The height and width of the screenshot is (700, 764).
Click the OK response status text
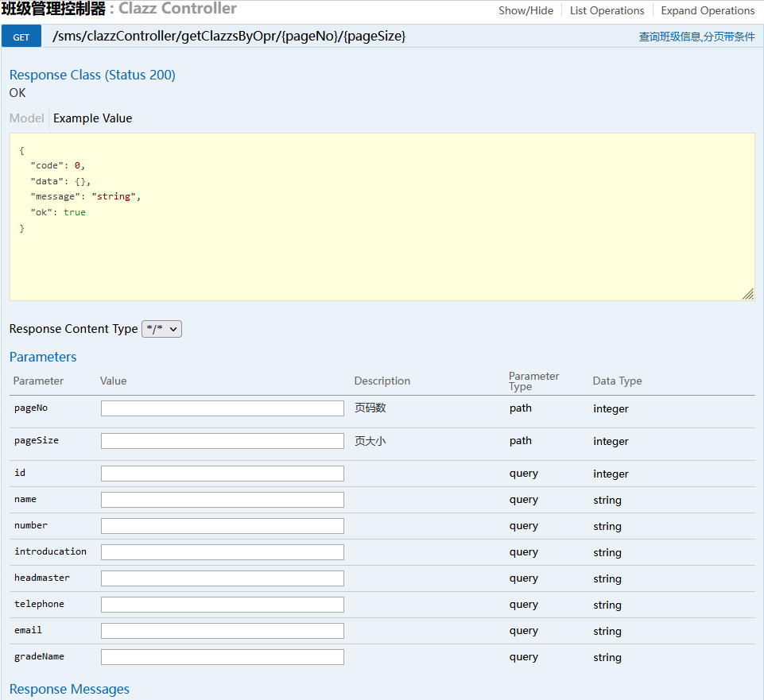17,92
